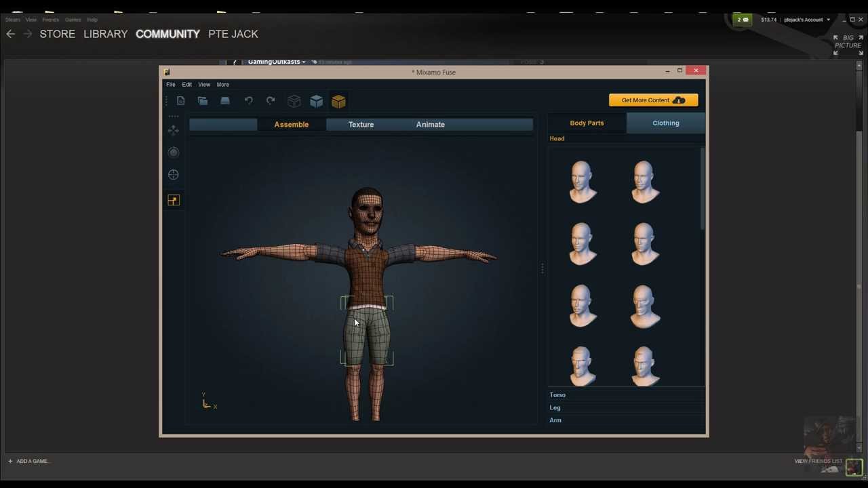This screenshot has width=868, height=488.
Task: Open the plejack's Account dropdown
Action: (807, 20)
